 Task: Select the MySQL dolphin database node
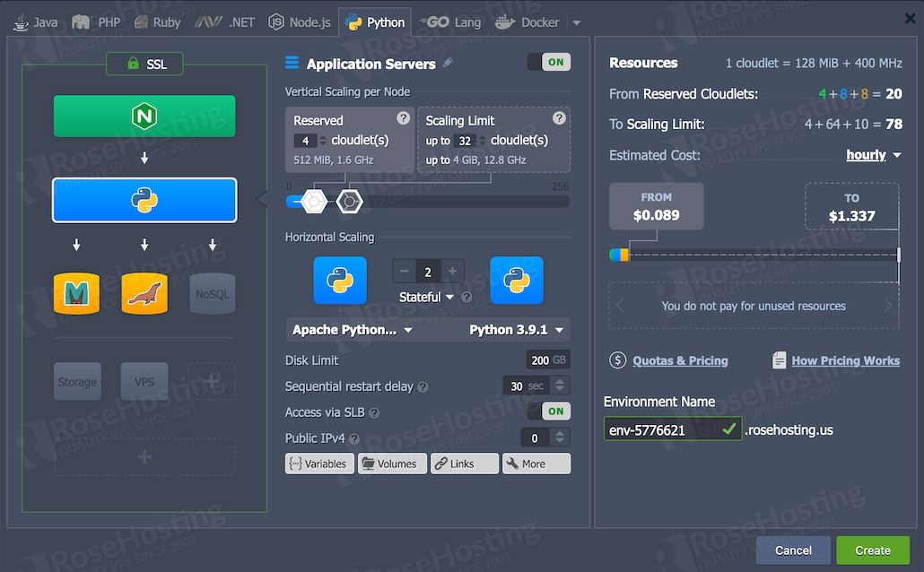click(x=144, y=293)
